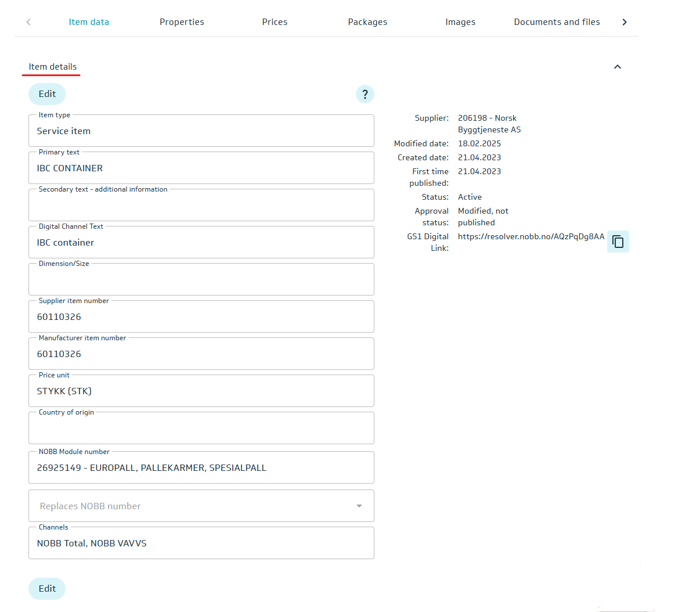The width and height of the screenshot is (700, 612).
Task: Switch to the Properties tab
Action: coord(182,22)
